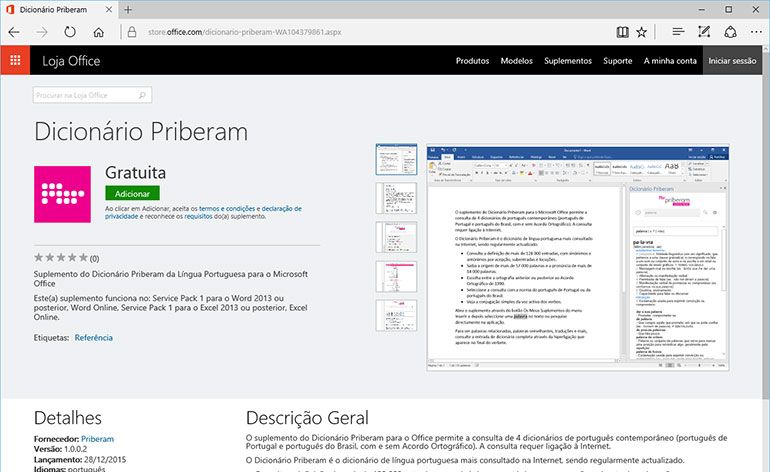Open the browser's More actions menu
Screen dimensions: 770x472
(x=753, y=32)
